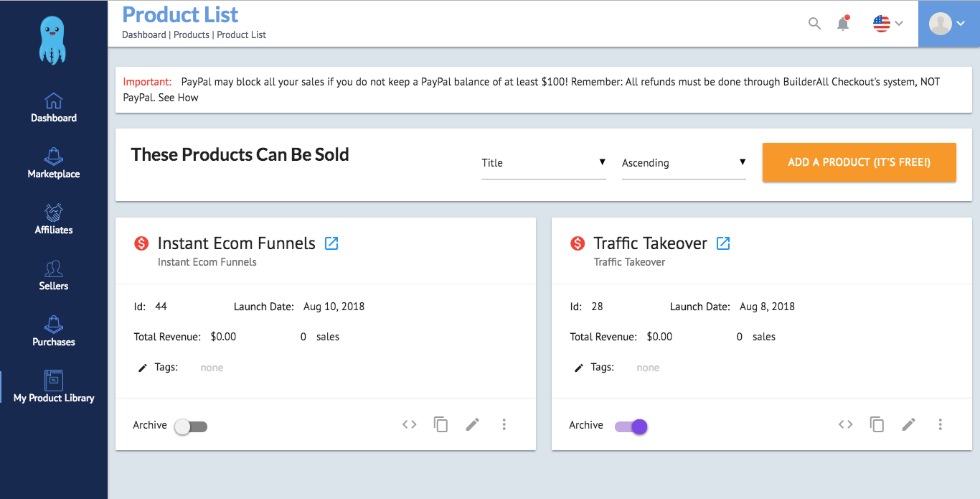Click tags value 'none' for Traffic Takeover
Viewport: 980px width, 499px height.
pos(648,368)
